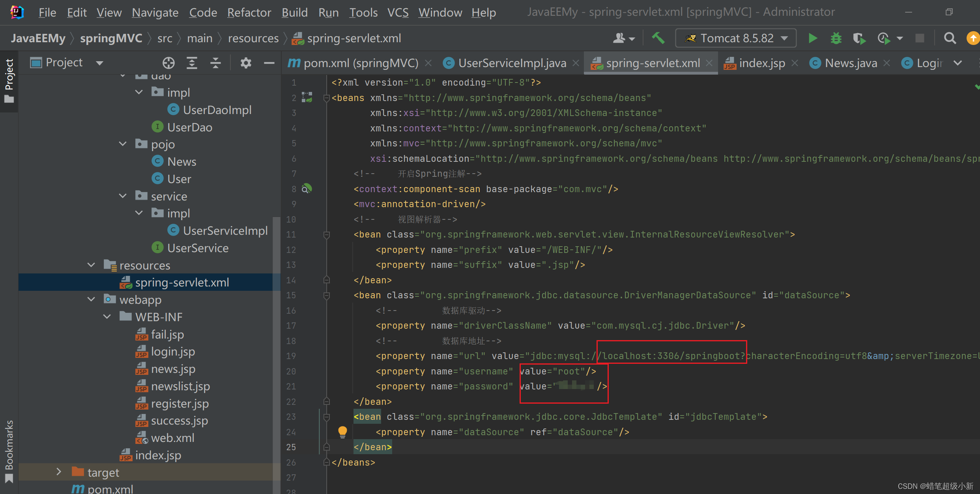Click the Build project hammer icon
The height and width of the screenshot is (494, 980).
click(x=658, y=38)
